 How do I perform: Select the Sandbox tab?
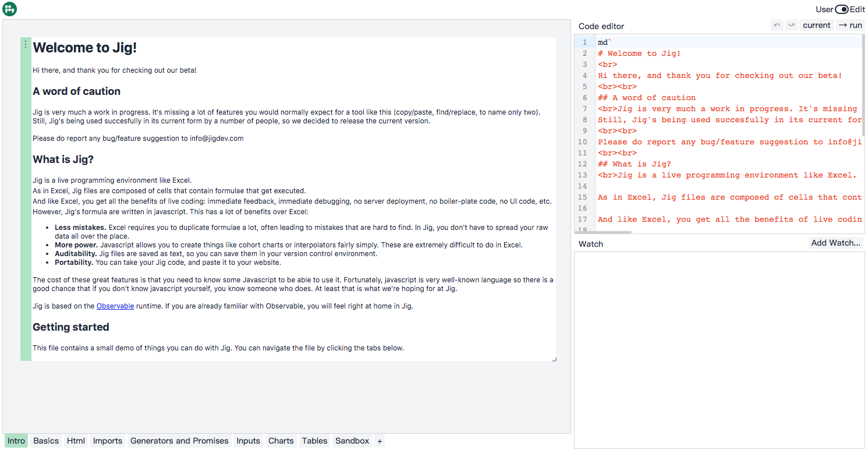(x=352, y=441)
